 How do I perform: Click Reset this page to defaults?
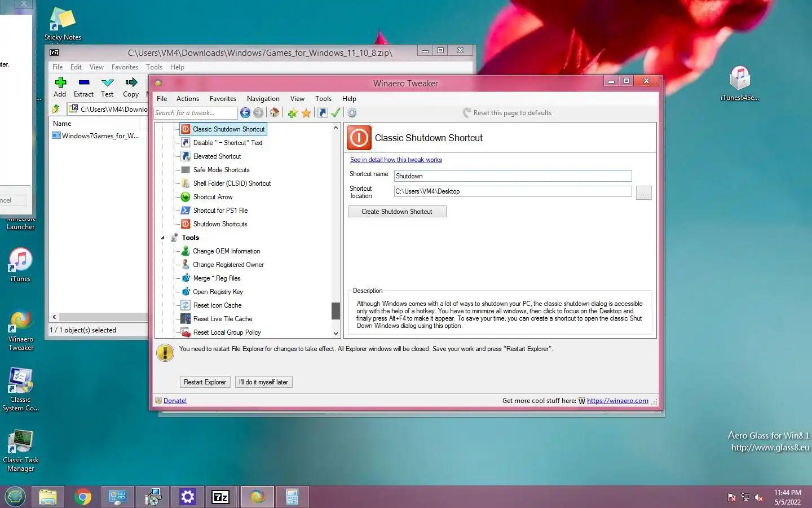click(x=507, y=113)
